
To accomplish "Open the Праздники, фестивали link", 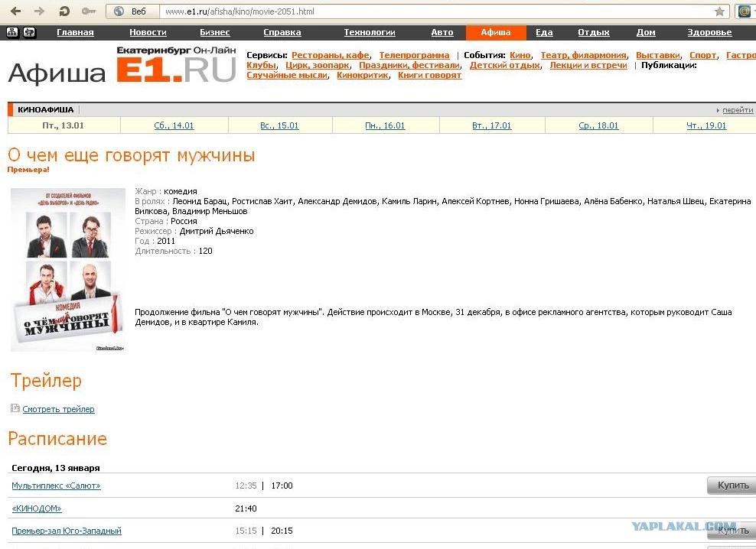I will [409, 65].
